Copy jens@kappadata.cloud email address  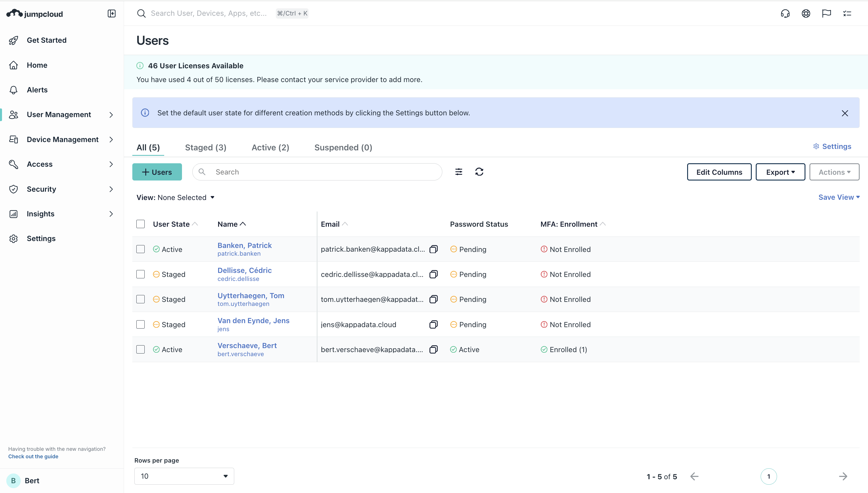coord(433,324)
